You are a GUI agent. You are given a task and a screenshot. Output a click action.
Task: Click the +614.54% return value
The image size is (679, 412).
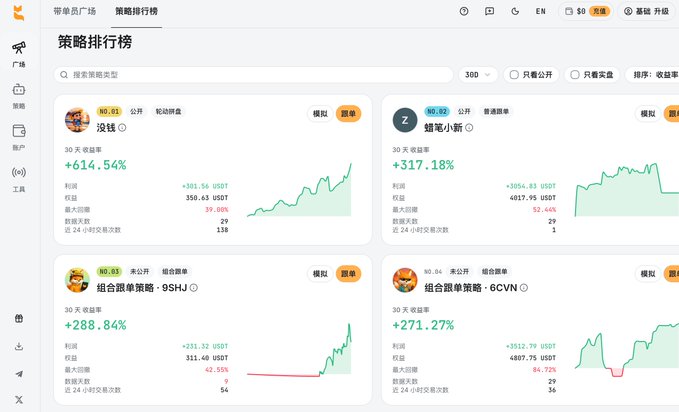[95, 165]
